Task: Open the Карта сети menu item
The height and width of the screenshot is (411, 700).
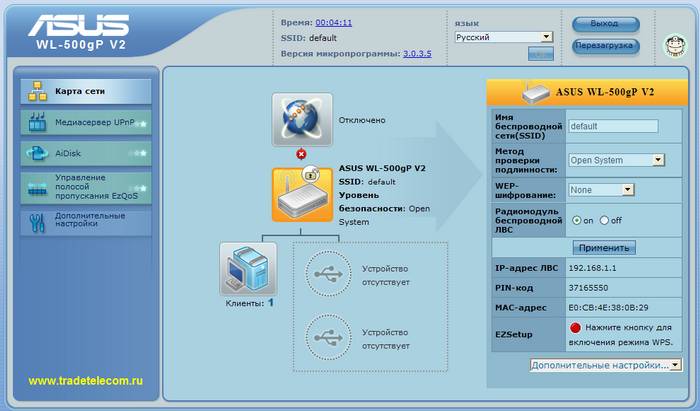Action: pos(85,92)
